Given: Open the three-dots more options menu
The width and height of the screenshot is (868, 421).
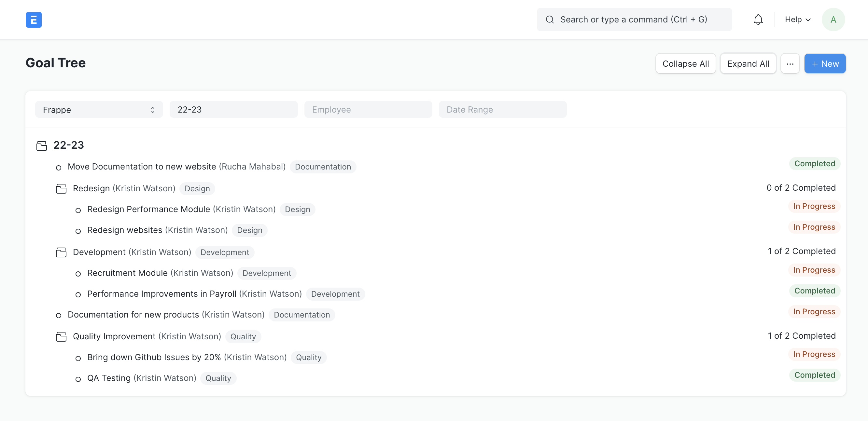Looking at the screenshot, I should coord(790,64).
